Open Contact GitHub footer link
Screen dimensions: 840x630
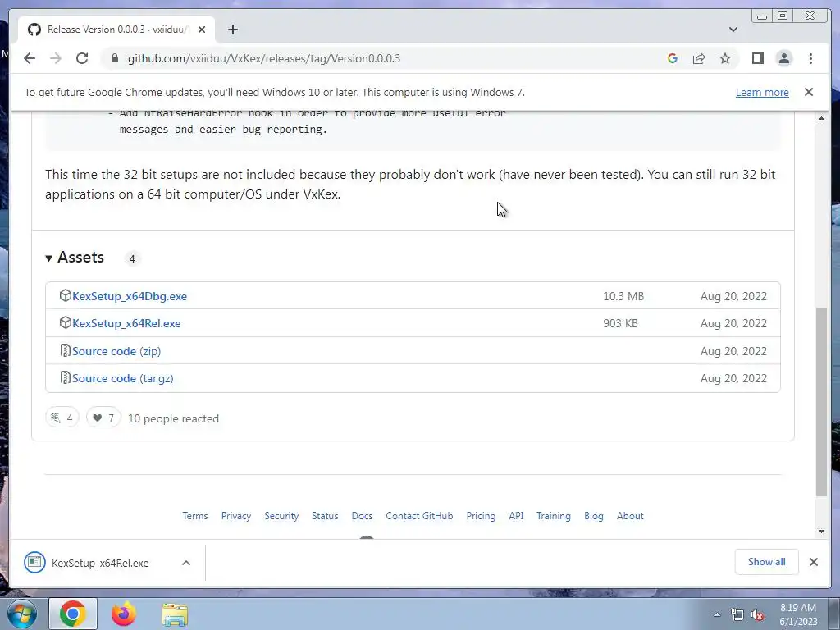(419, 516)
